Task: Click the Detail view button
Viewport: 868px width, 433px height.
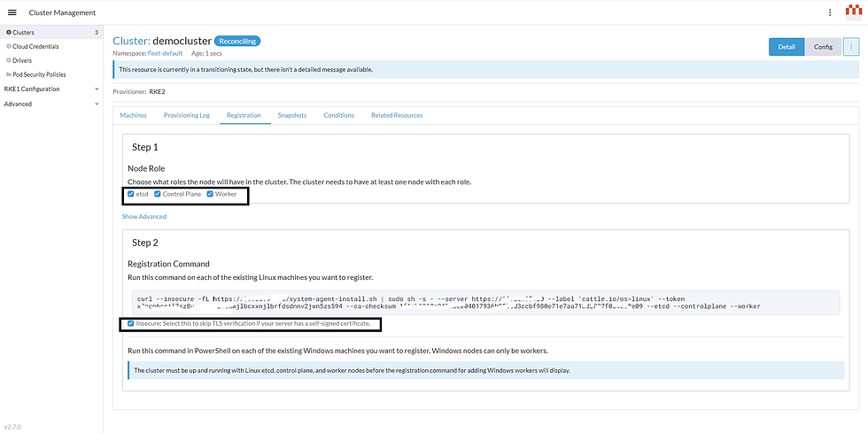Action: tap(787, 47)
